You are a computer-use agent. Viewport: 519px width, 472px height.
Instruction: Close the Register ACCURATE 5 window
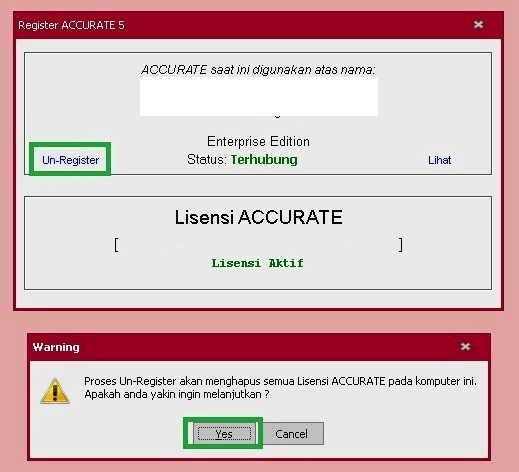(x=478, y=24)
